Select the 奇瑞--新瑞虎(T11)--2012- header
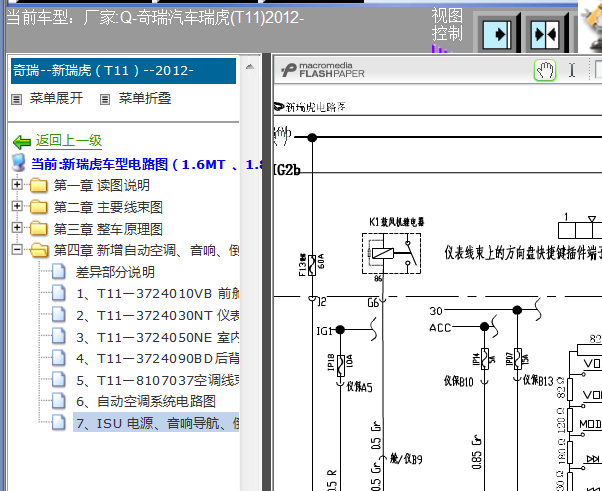The width and height of the screenshot is (602, 491). tap(123, 71)
